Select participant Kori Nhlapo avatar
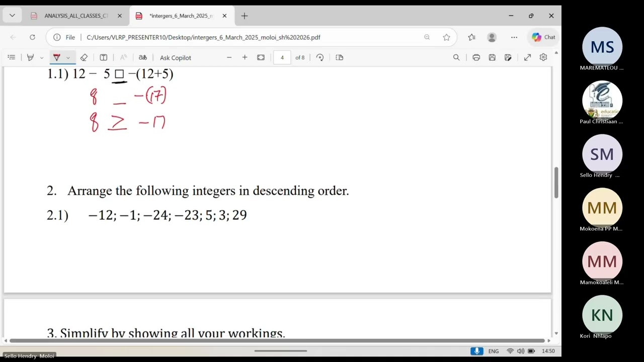 coord(602,315)
